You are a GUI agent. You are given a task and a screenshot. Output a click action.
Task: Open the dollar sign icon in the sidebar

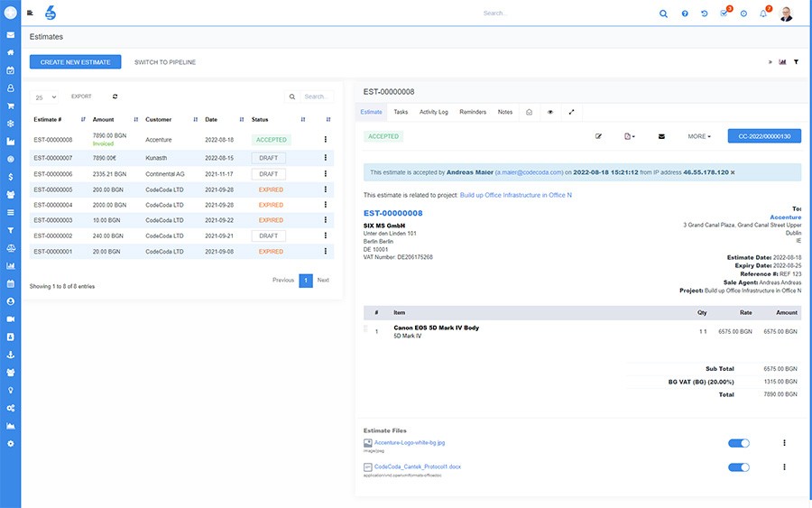(x=10, y=177)
